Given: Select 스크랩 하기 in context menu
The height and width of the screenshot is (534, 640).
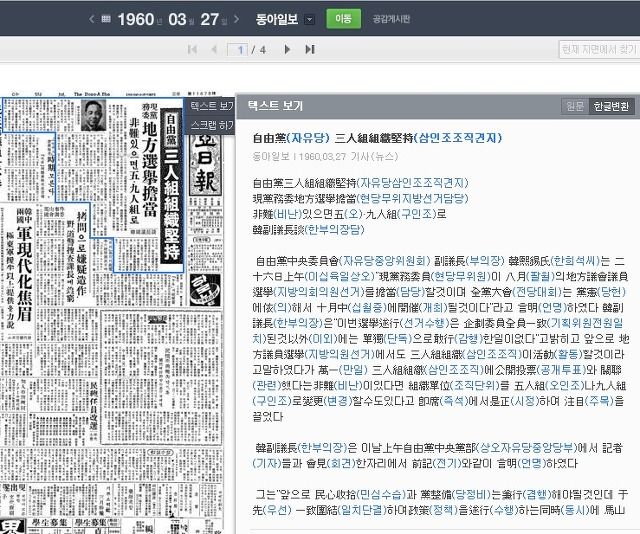Looking at the screenshot, I should [x=211, y=125].
